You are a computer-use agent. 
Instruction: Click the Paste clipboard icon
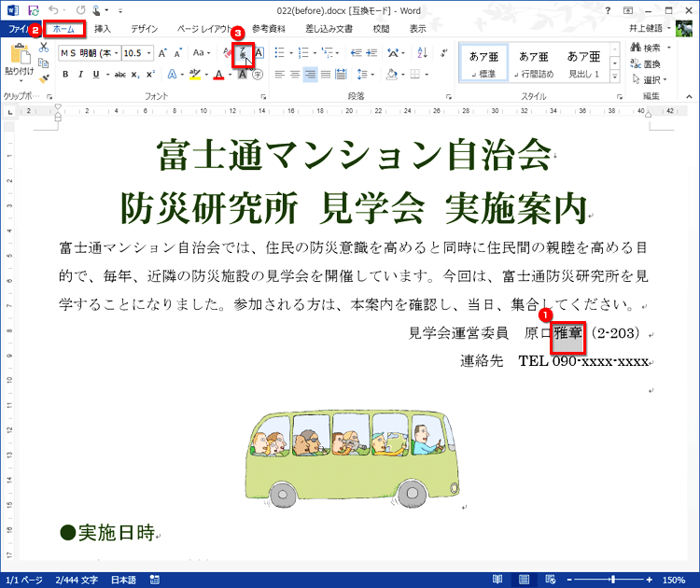(20, 54)
